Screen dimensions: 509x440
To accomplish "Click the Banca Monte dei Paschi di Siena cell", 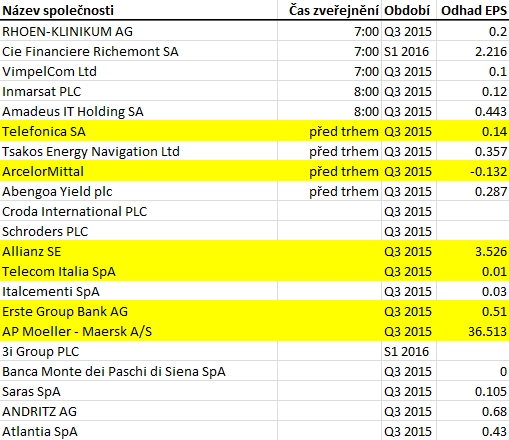I will pyautogui.click(x=139, y=371).
